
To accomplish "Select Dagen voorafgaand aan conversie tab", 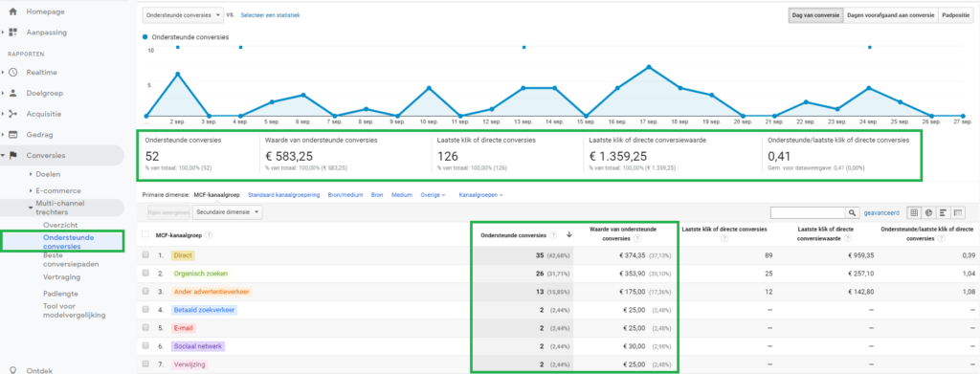I will [x=891, y=15].
